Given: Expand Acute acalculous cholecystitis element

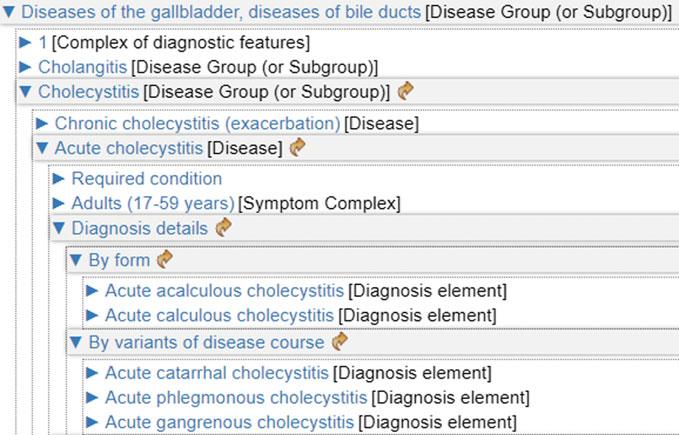Looking at the screenshot, I should pyautogui.click(x=92, y=291).
